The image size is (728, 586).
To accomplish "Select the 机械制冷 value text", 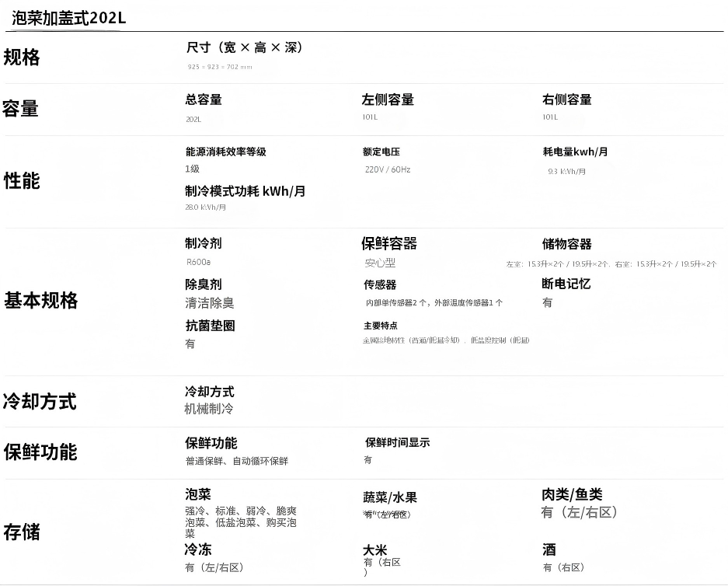I will pyautogui.click(x=209, y=409).
